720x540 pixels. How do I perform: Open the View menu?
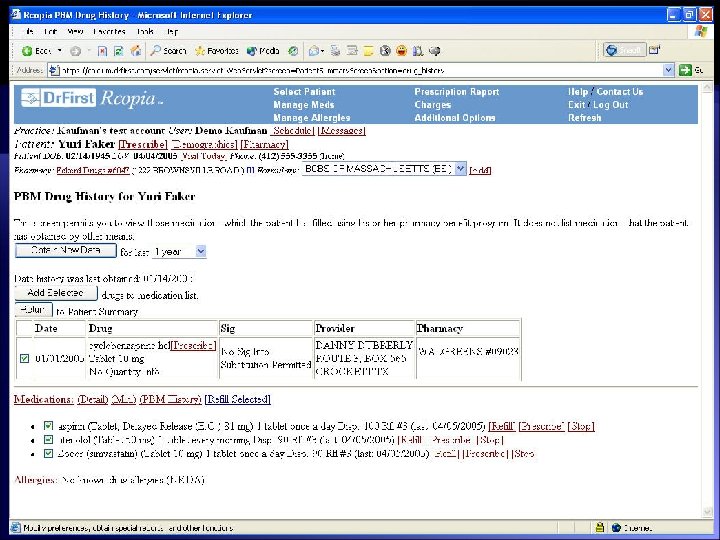[75, 32]
